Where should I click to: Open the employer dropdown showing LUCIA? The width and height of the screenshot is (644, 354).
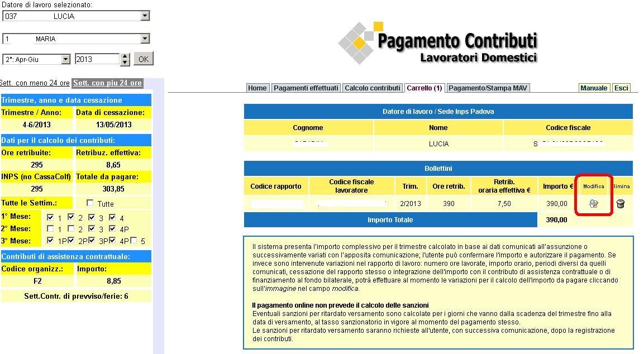145,16
